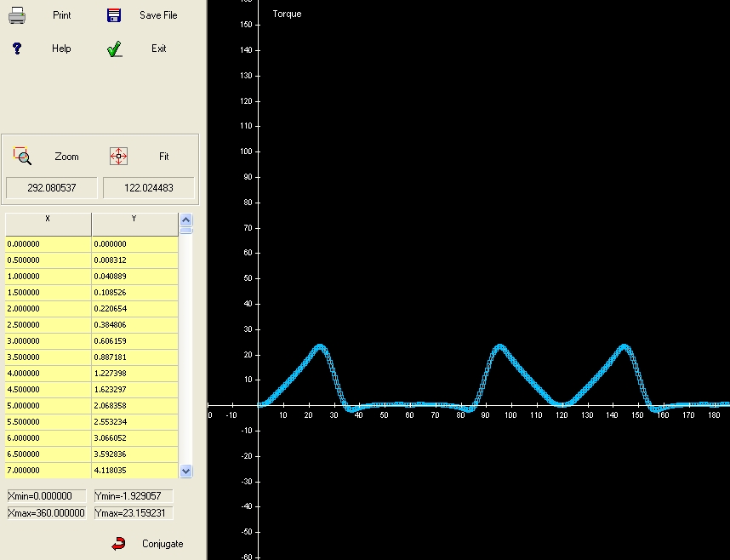This screenshot has height=560, width=730.
Task: Select Y cell 1.623297
Action: [x=134, y=390]
